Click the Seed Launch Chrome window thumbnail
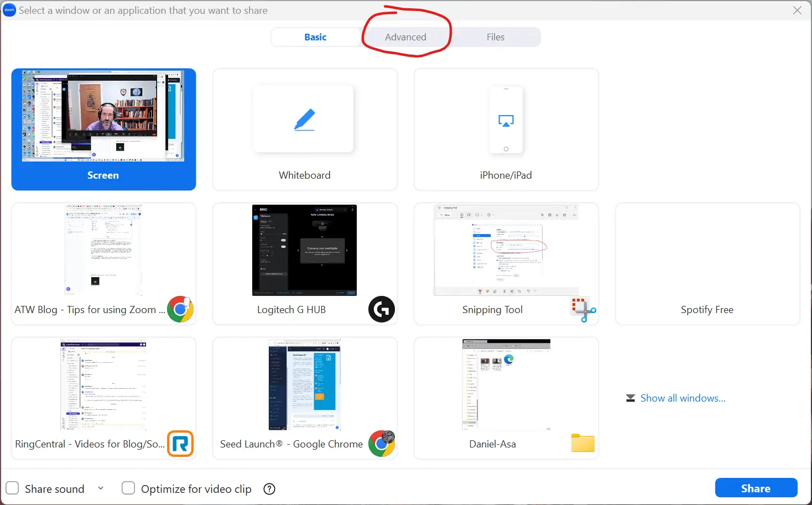Screen dimensions: 812x505 [304, 384]
